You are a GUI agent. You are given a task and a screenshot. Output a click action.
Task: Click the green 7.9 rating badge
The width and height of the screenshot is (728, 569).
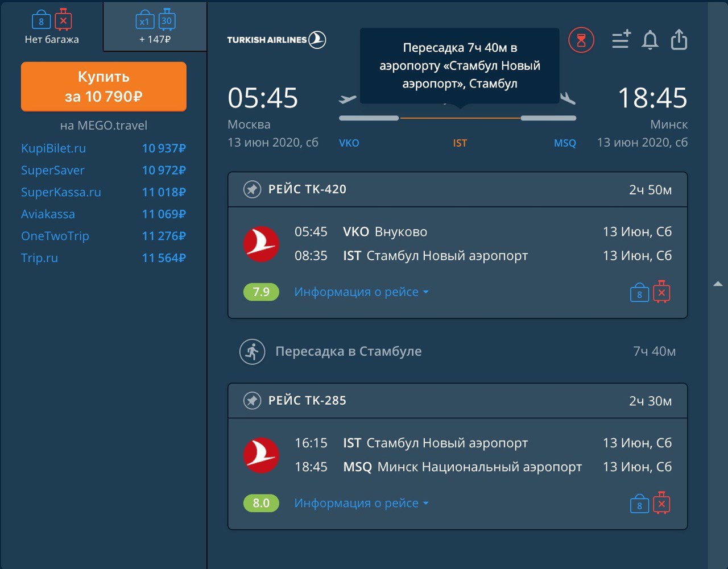coord(261,292)
